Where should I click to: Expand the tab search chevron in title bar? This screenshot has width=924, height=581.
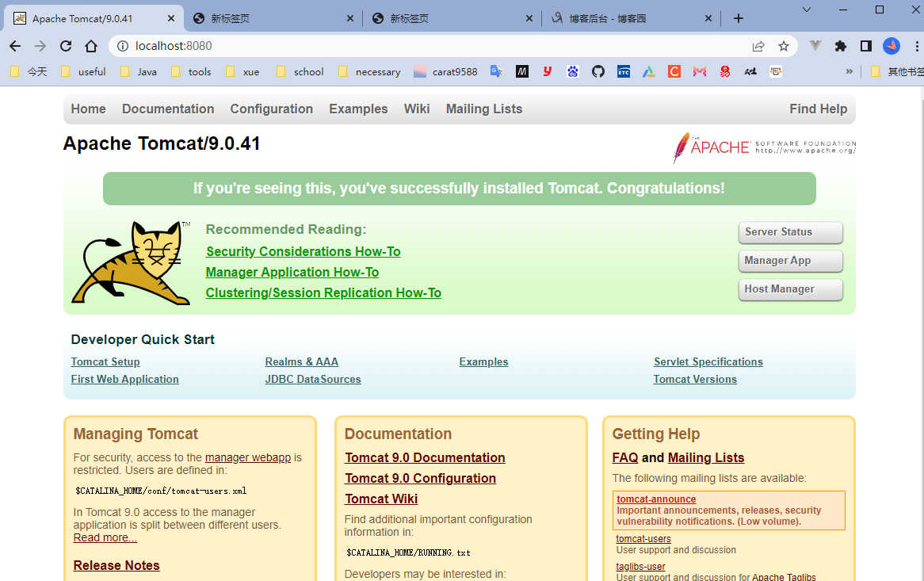coord(807,10)
